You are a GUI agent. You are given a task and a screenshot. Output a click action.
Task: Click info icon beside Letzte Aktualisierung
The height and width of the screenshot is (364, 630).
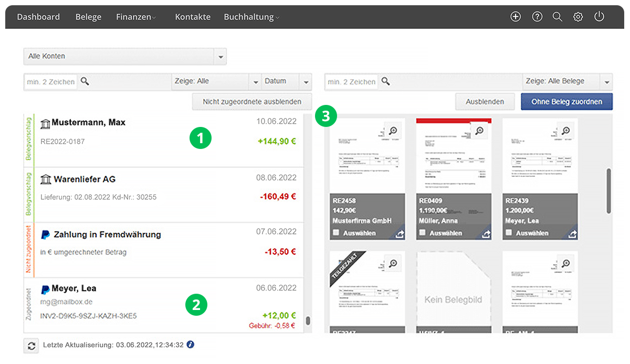191,345
